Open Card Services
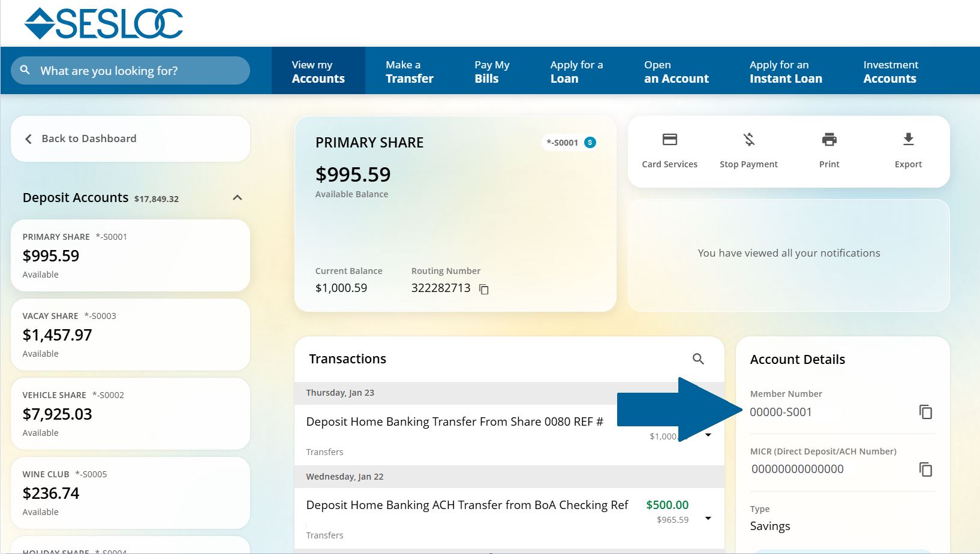 (669, 149)
